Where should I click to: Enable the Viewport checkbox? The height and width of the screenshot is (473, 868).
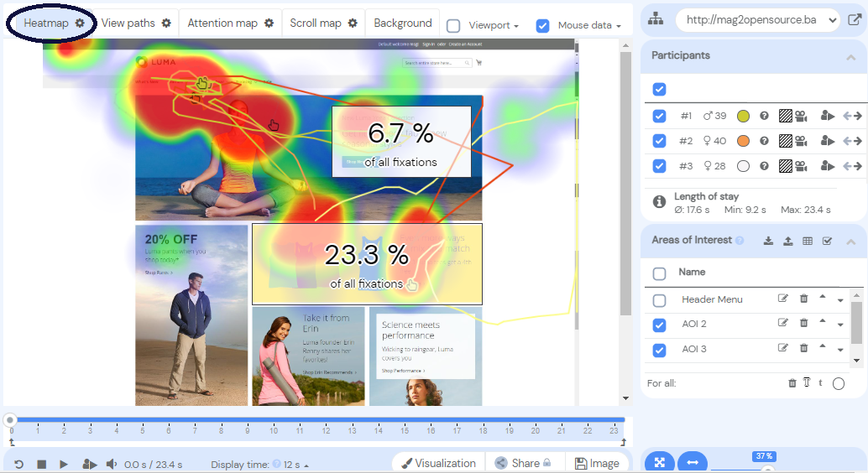(x=453, y=26)
